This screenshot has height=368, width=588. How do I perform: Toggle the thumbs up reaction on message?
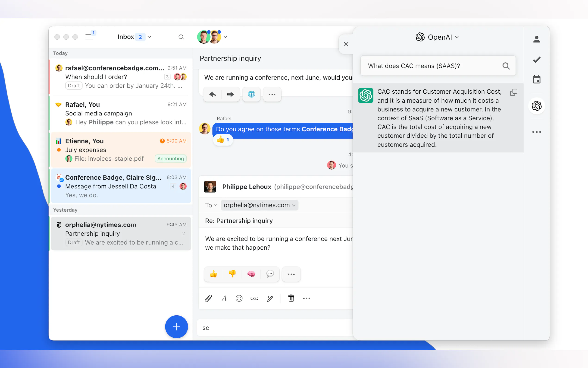point(223,140)
